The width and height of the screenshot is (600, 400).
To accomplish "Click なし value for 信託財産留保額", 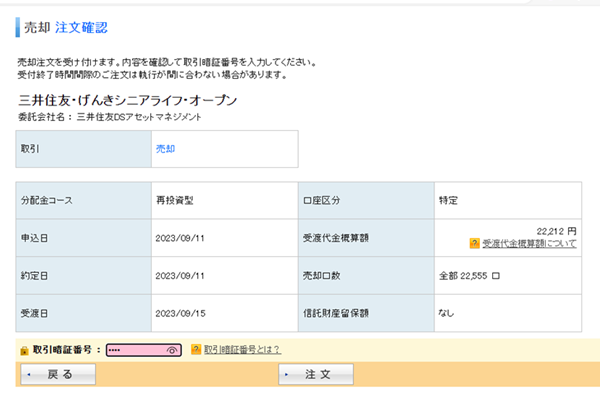I will [x=446, y=313].
